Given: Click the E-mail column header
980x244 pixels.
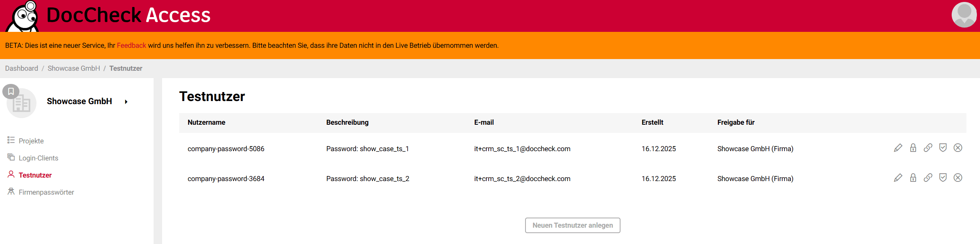Looking at the screenshot, I should [x=484, y=122].
